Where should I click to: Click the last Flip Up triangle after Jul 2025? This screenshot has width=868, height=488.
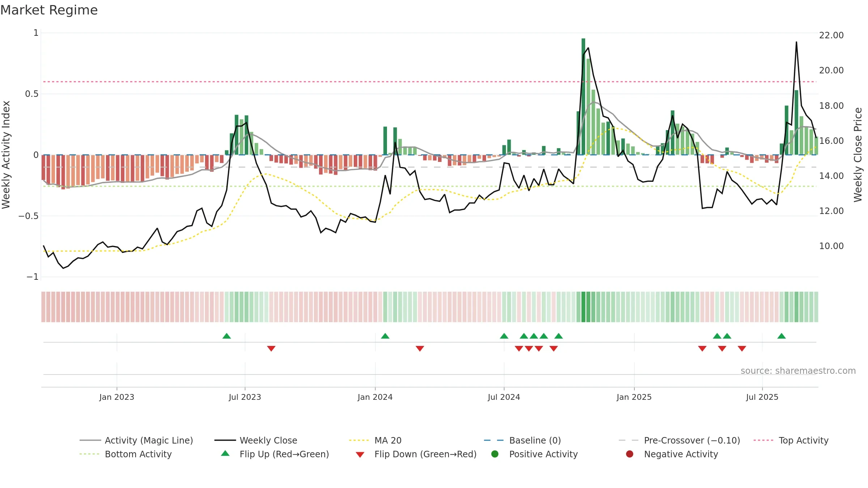click(x=782, y=336)
